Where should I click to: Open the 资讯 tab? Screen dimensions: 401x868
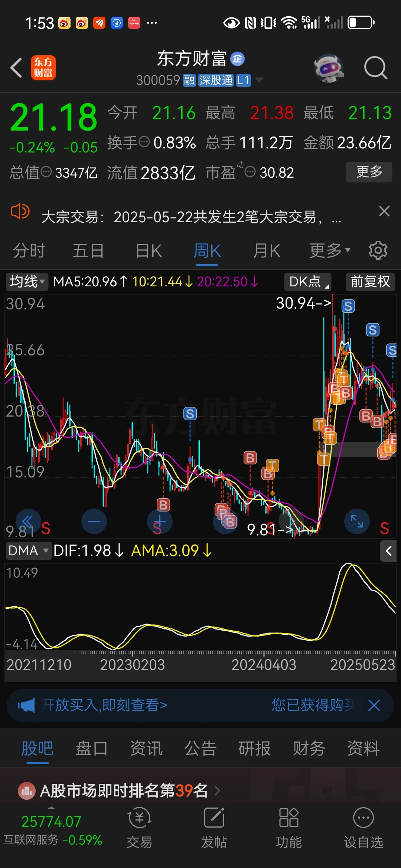coord(146,748)
